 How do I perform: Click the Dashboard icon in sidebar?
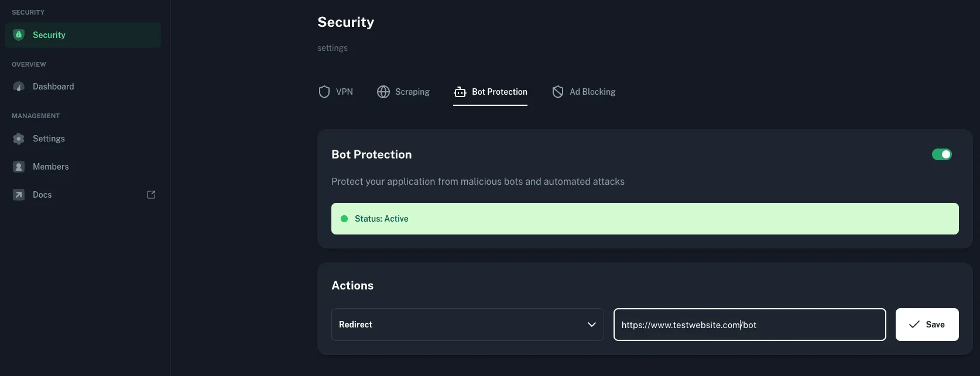point(18,86)
